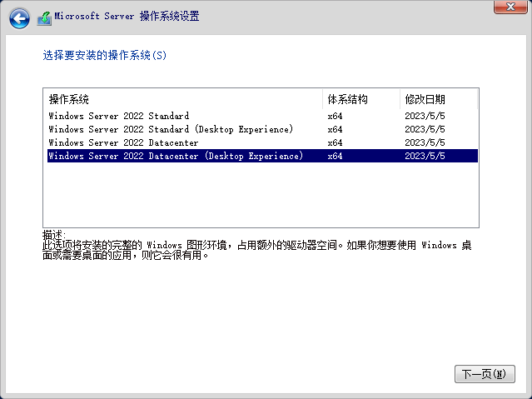Click the 2023/5/5 date in Datacenter core row
This screenshot has width=532, height=399.
point(425,142)
